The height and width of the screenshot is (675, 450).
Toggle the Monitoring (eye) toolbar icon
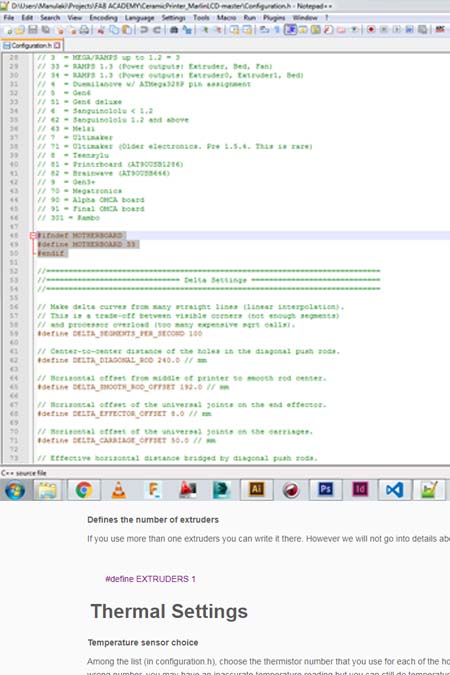click(354, 30)
